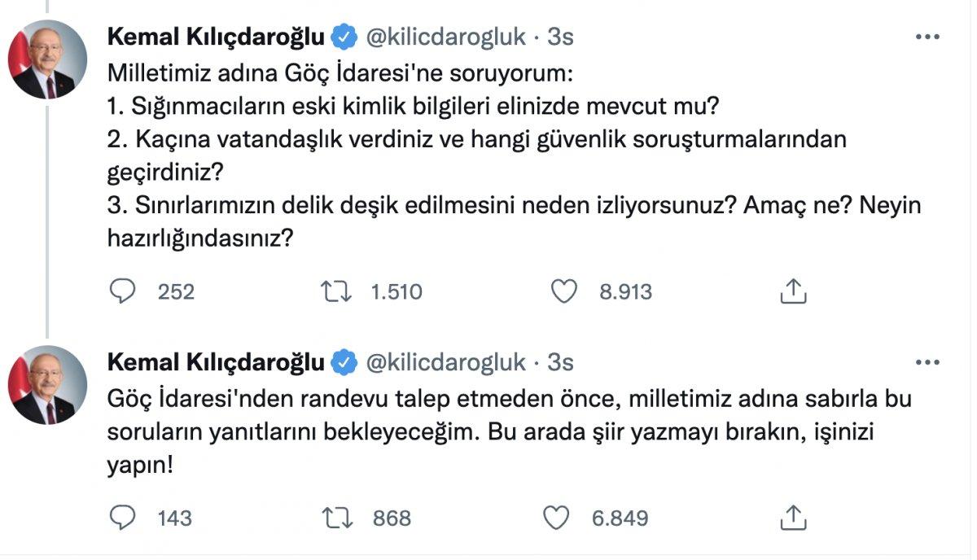This screenshot has height=560, width=977.
Task: Open the profile avatar of the first tweet
Action: point(46,49)
